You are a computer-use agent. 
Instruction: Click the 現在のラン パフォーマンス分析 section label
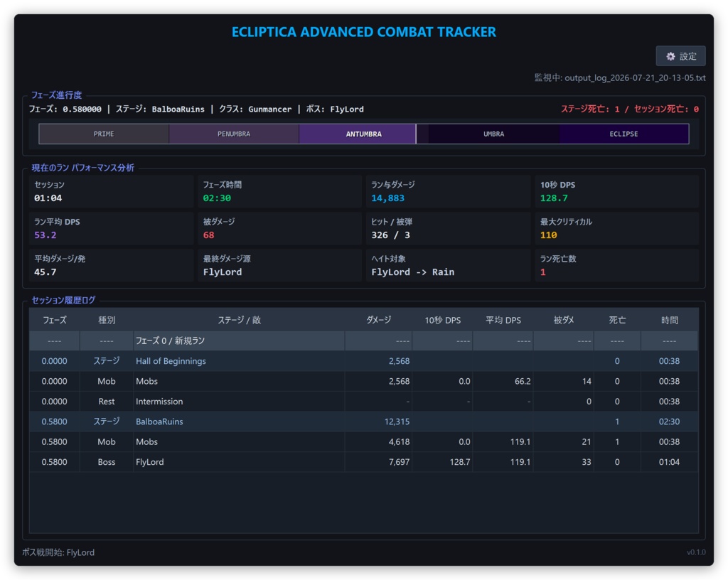tap(82, 168)
